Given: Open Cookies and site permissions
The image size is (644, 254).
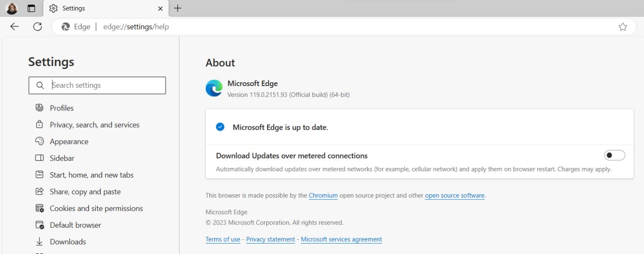Looking at the screenshot, I should pos(96,208).
